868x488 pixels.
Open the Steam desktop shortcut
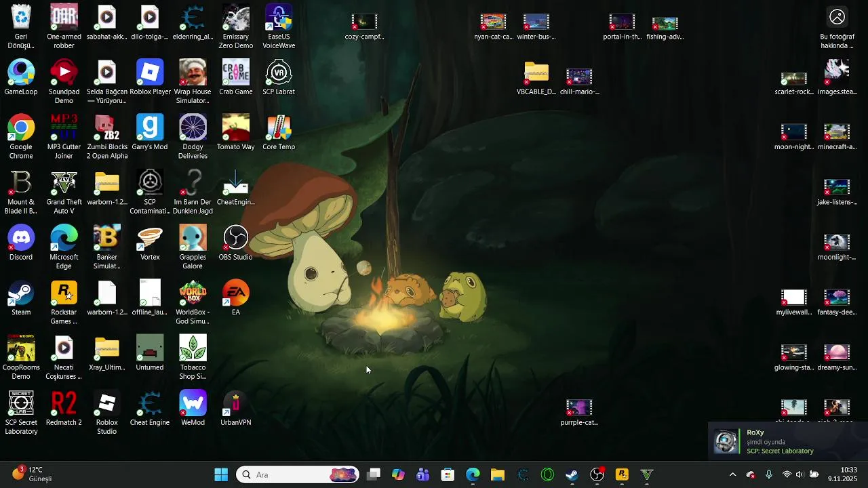coord(21,298)
